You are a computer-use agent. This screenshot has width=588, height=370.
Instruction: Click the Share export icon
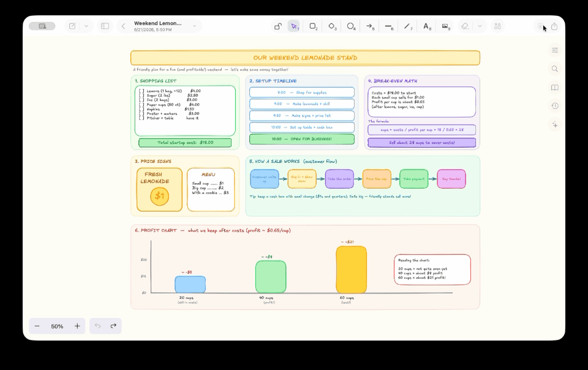[554, 26]
